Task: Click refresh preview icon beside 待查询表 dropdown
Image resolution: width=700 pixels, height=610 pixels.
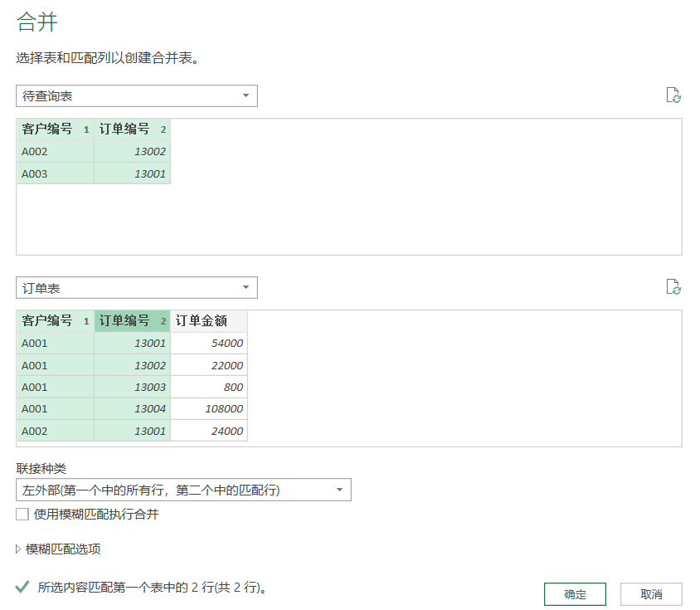Action: coord(673,95)
